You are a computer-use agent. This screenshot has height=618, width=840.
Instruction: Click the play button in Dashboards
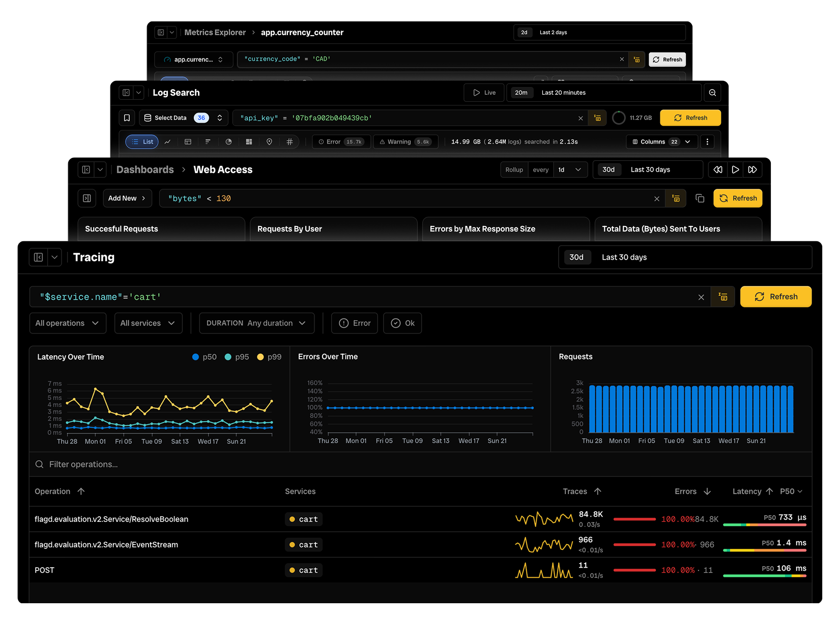pyautogui.click(x=735, y=170)
